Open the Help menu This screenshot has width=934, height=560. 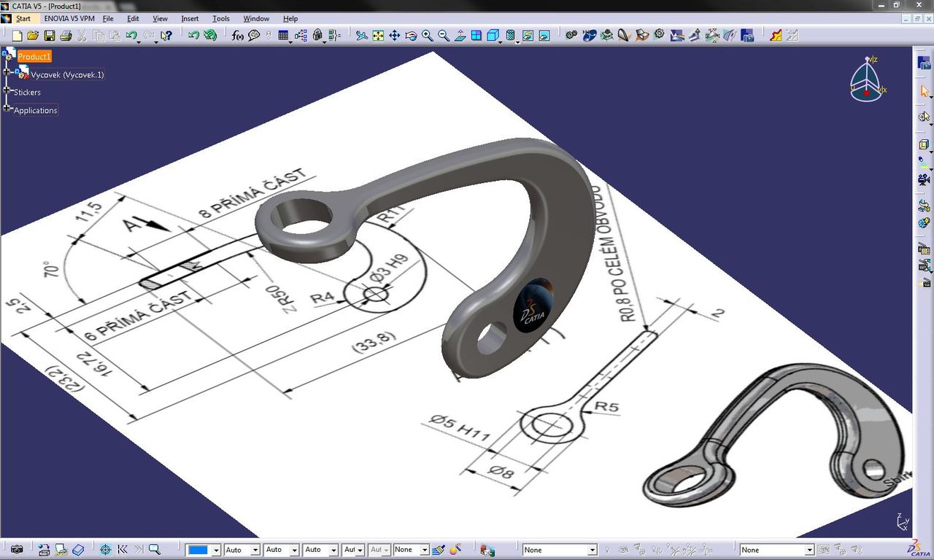click(x=290, y=18)
